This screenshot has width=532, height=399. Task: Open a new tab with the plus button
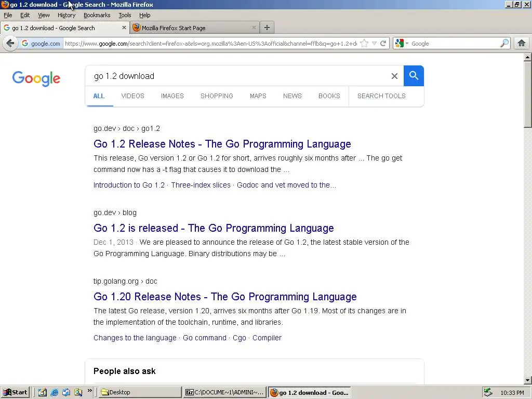[x=267, y=28]
